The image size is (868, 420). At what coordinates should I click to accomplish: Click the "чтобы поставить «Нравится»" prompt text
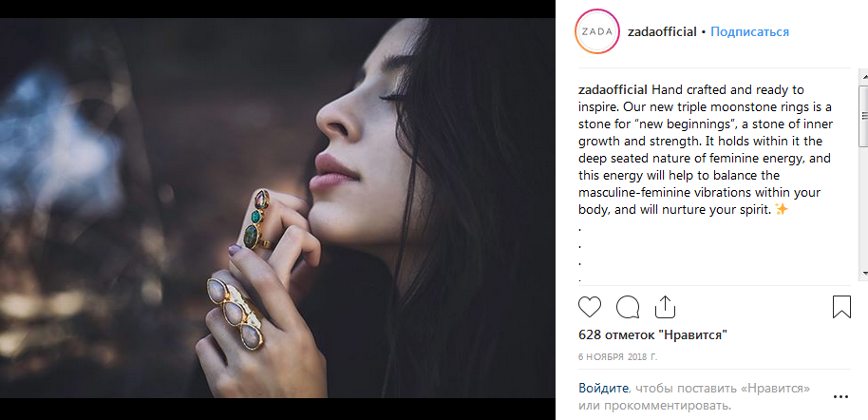click(x=724, y=389)
